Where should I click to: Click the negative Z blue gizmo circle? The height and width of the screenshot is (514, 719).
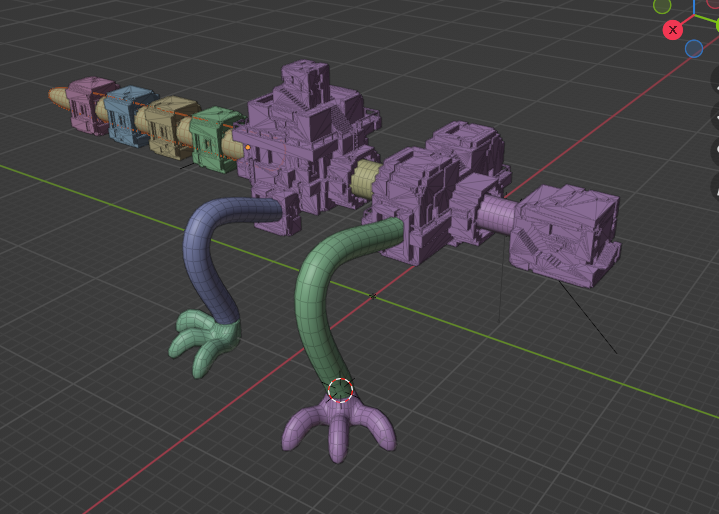tap(694, 48)
